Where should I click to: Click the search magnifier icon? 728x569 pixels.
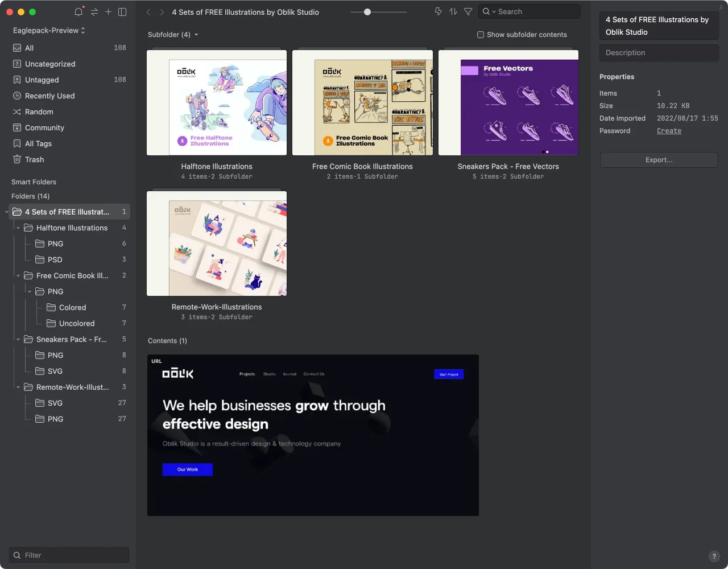click(x=486, y=11)
